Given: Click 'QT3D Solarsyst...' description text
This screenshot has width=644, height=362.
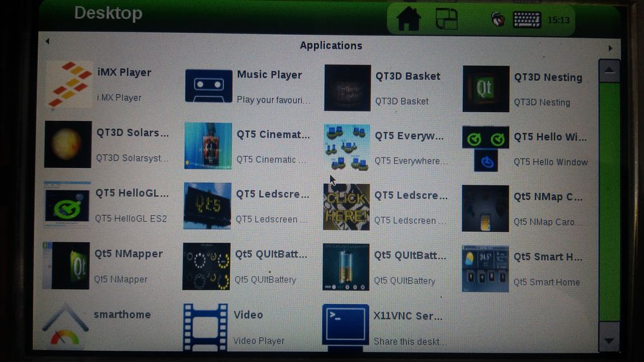Looking at the screenshot, I should 132,158.
